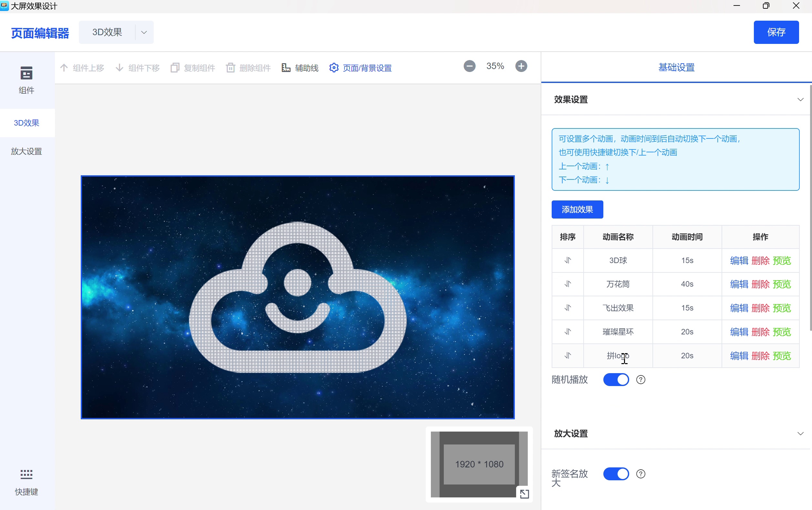Image resolution: width=812 pixels, height=510 pixels.
Task: Zoom in with the plus icon
Action: click(521, 66)
